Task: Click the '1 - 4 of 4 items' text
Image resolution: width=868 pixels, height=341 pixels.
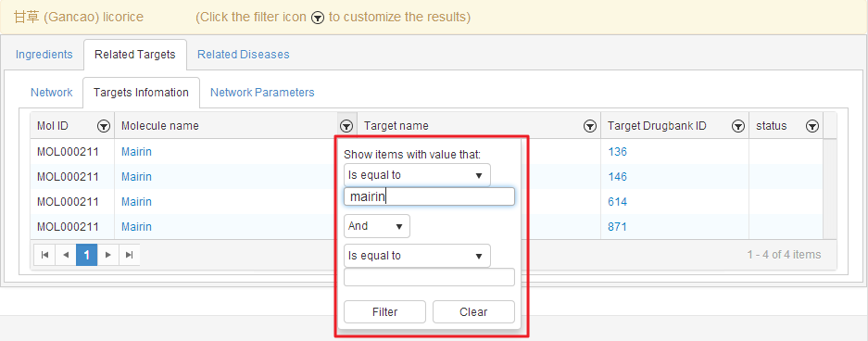Action: [x=784, y=255]
